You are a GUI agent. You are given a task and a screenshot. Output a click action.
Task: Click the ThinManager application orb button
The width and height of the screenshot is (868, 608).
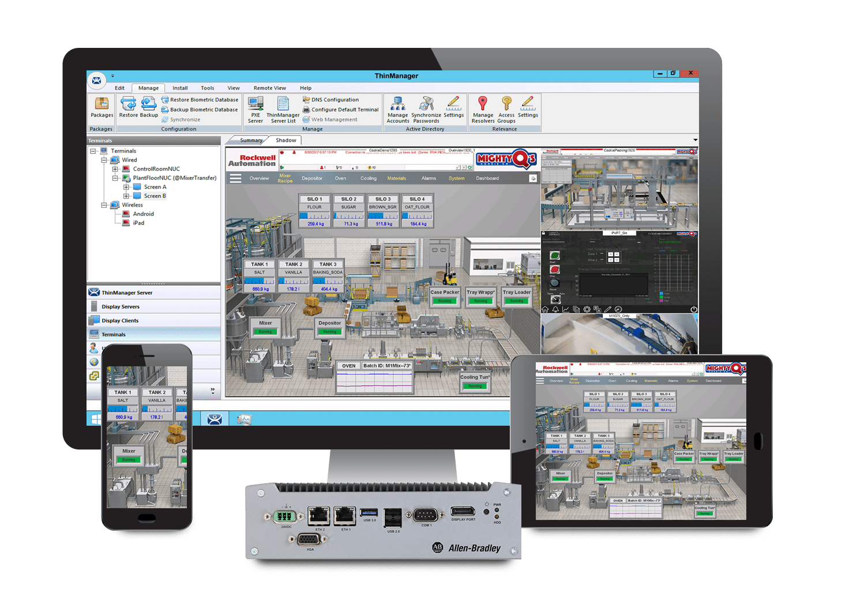click(97, 81)
